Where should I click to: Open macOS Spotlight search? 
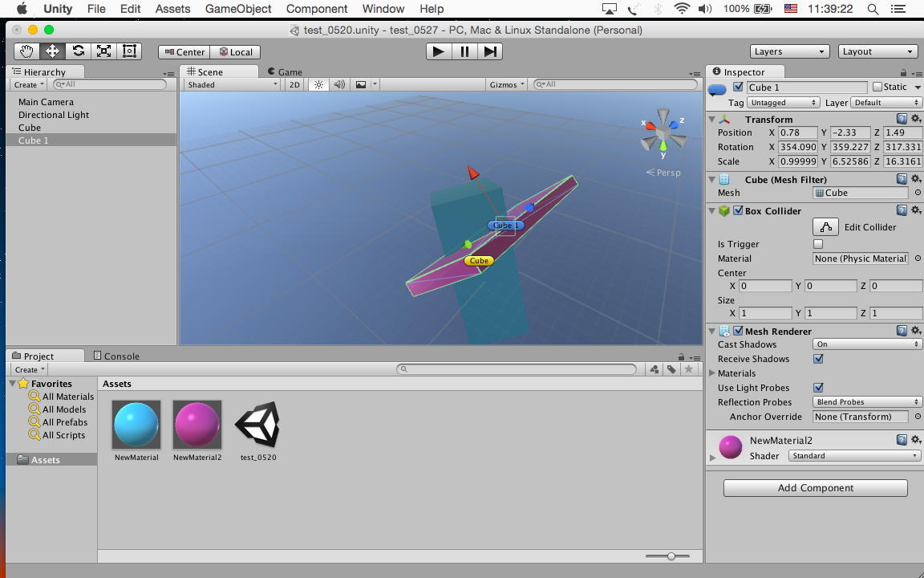873,9
